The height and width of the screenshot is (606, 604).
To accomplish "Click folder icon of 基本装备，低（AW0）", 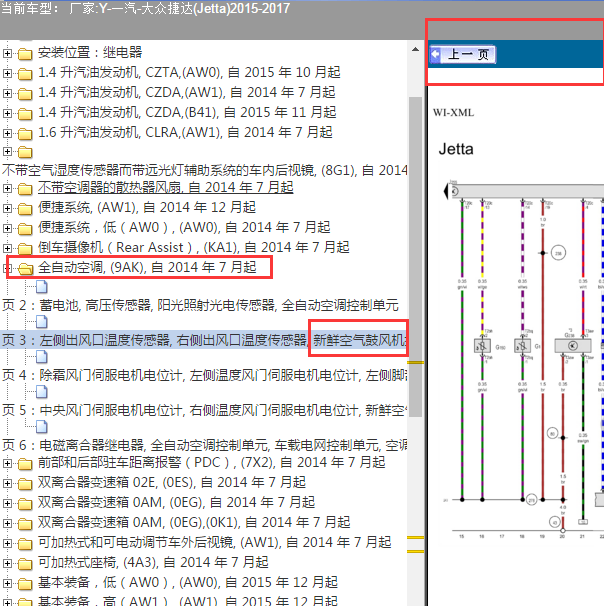I will [x=25, y=584].
